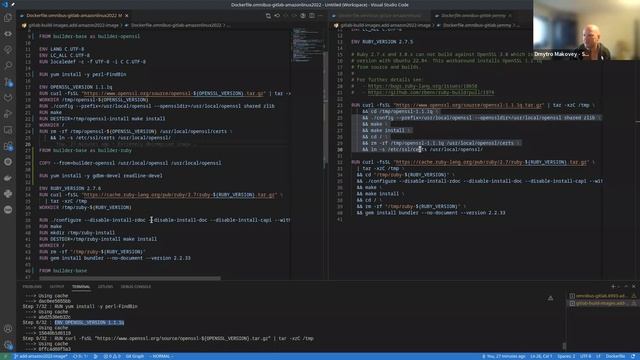Open Source Control view in activity bar
The height and width of the screenshot is (360, 640).
(x=8, y=82)
